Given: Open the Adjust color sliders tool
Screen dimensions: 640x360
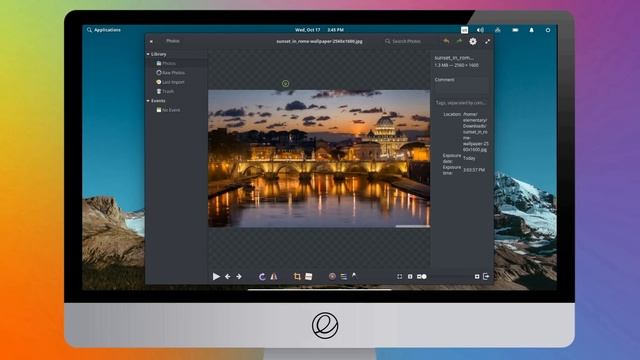Looking at the screenshot, I should (x=344, y=277).
